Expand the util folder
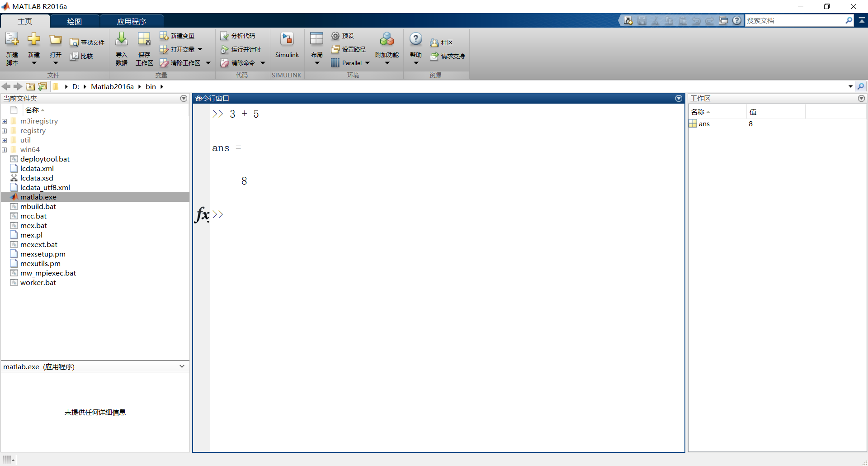Image resolution: width=868 pixels, height=466 pixels. click(x=5, y=140)
